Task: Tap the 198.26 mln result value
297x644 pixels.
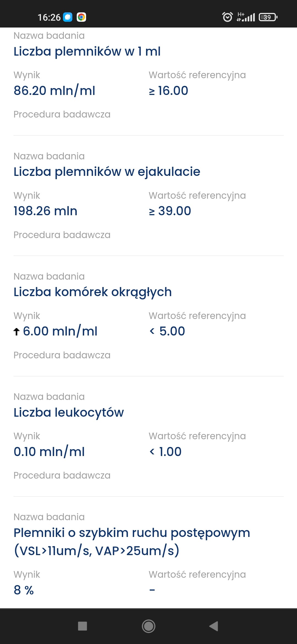Action: [x=45, y=211]
